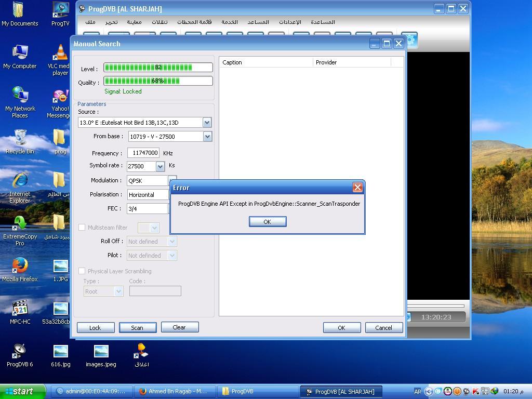Open the Modulation QPSK combo box
532x399 pixels.
[x=152, y=180]
